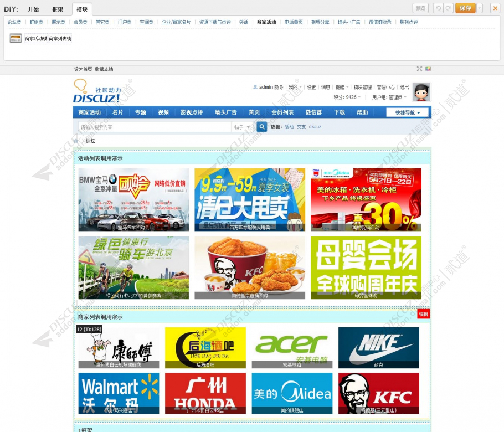The image size is (504, 432).
Task: Go to 会员列表 in the navigation bar
Action: [x=282, y=112]
